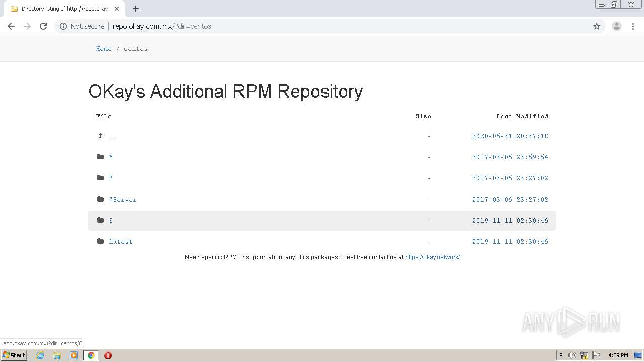Click the Last Modified column header

(522, 116)
